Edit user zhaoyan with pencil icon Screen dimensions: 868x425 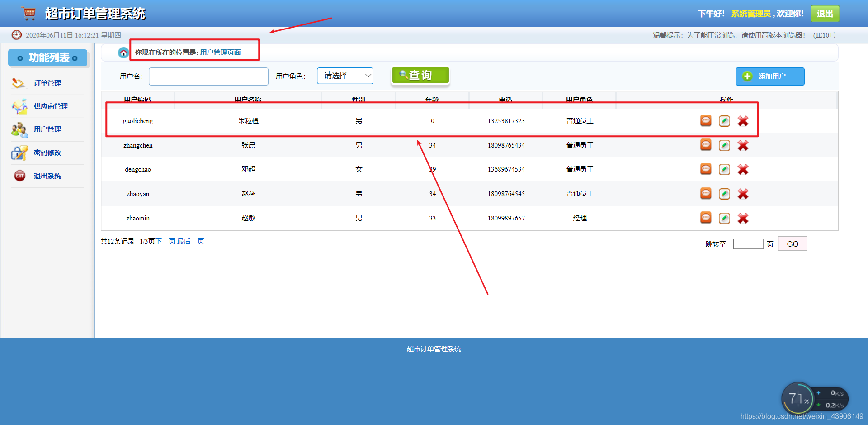click(x=724, y=194)
